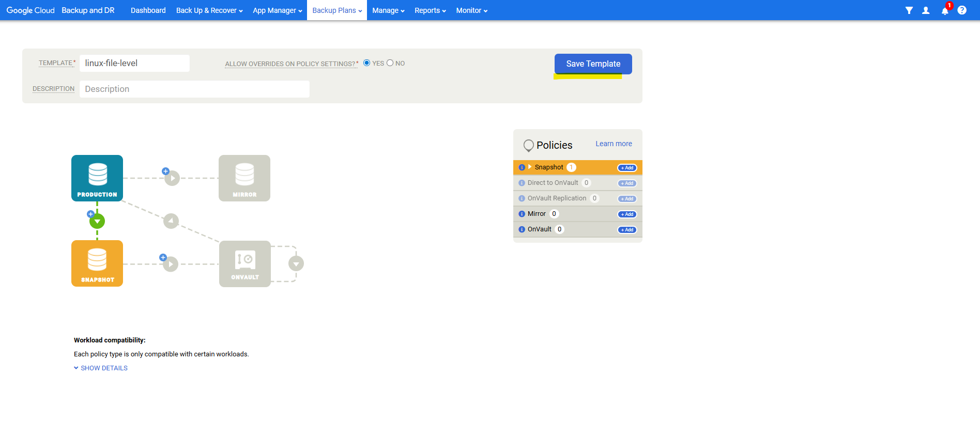Click the Workload compatibility heading
This screenshot has height=423, width=980.
(x=110, y=340)
